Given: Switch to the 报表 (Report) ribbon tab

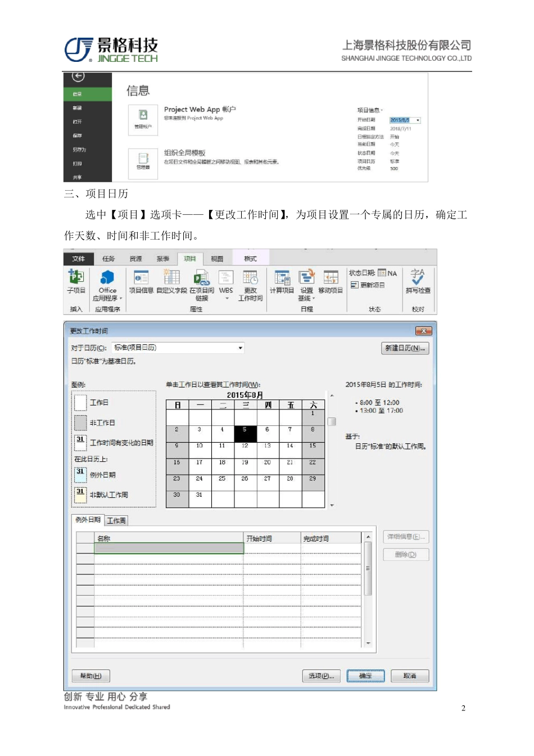Looking at the screenshot, I should click(162, 259).
